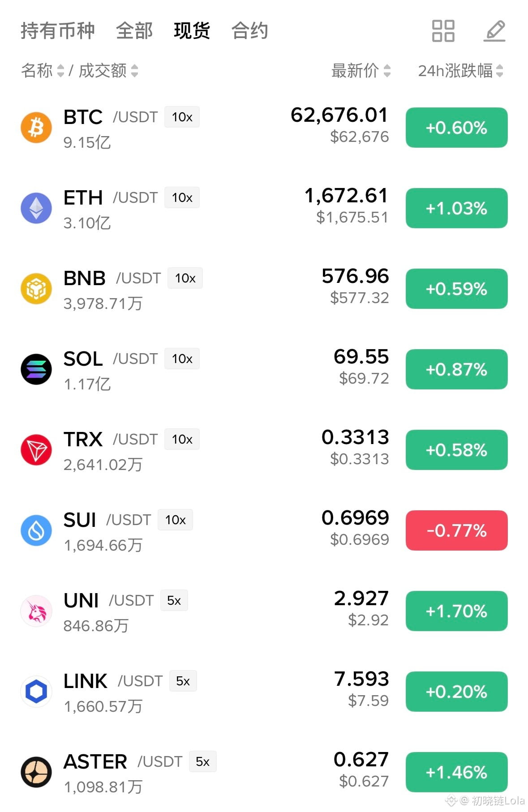
Task: Select the LINK hexagon coin icon
Action: tap(36, 692)
